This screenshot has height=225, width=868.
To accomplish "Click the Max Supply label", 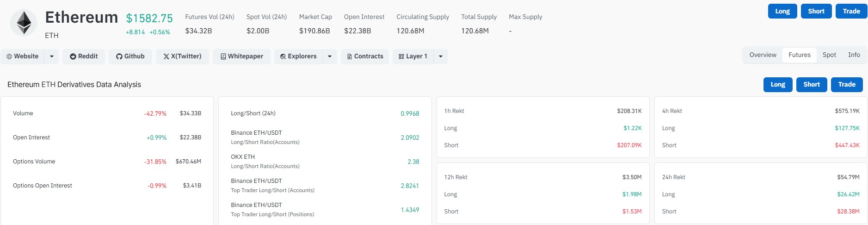I will coord(525,17).
